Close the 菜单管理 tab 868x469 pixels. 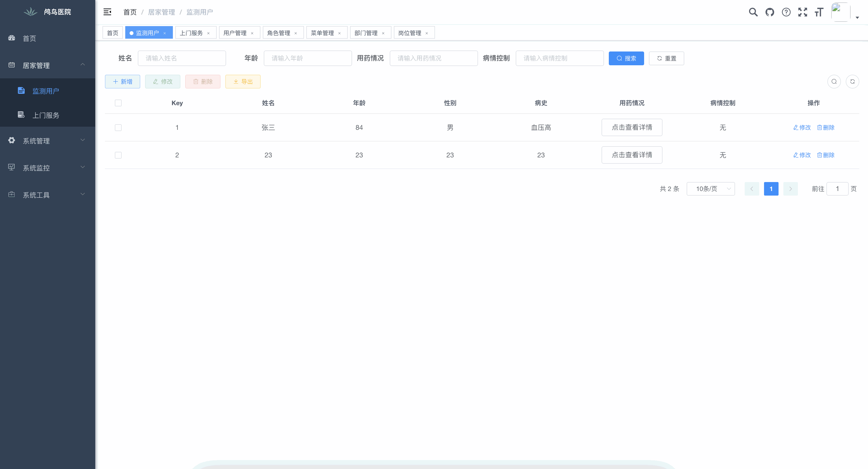[339, 33]
